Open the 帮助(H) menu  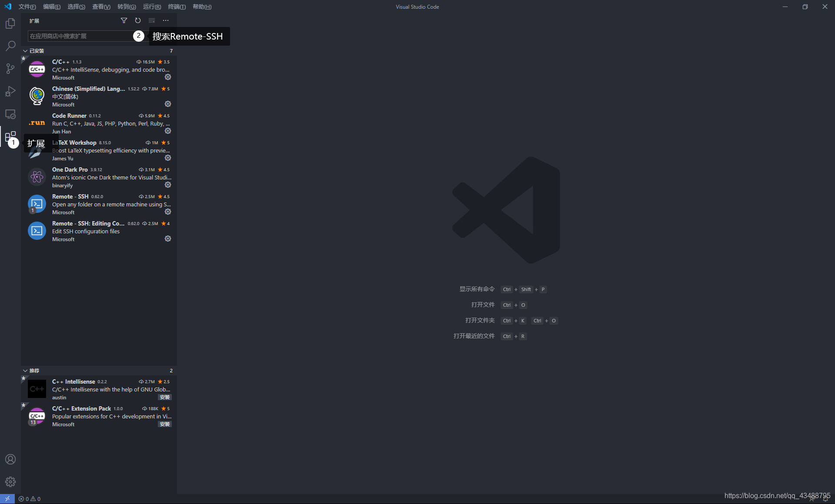click(x=202, y=7)
